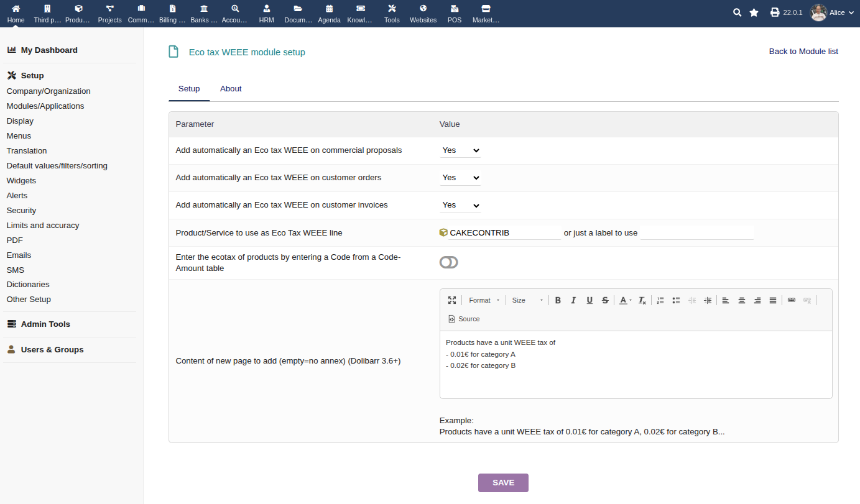Open the customer invoices Yes dropdown
This screenshot has height=504, width=860.
460,205
